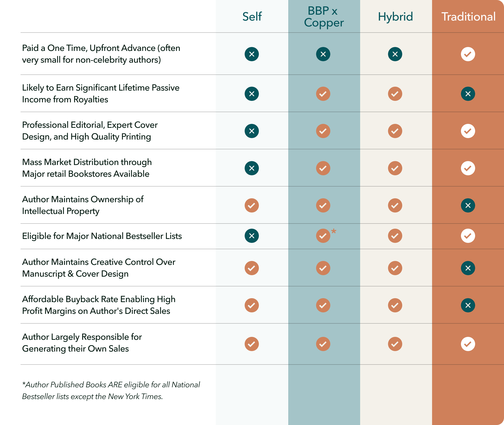
Task: Click Traditional X icon for Creative Control row
Action: click(468, 268)
